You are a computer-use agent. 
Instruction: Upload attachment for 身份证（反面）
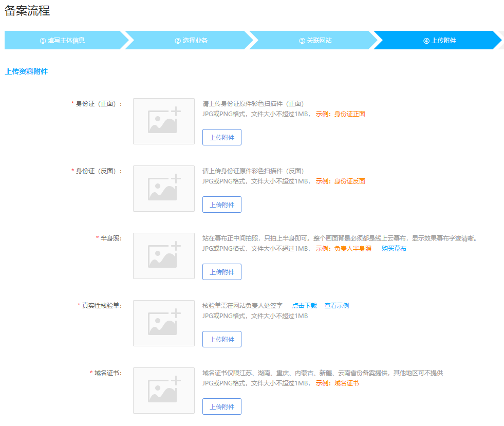coord(221,205)
